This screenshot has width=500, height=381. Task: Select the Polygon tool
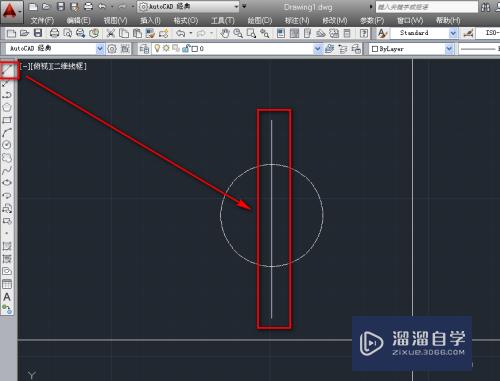7,107
